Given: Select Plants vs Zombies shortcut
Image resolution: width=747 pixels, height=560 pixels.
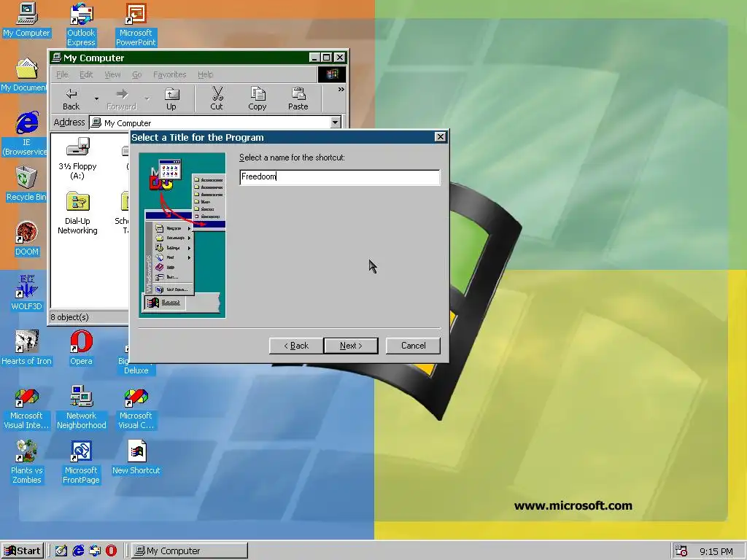Looking at the screenshot, I should point(26,462).
